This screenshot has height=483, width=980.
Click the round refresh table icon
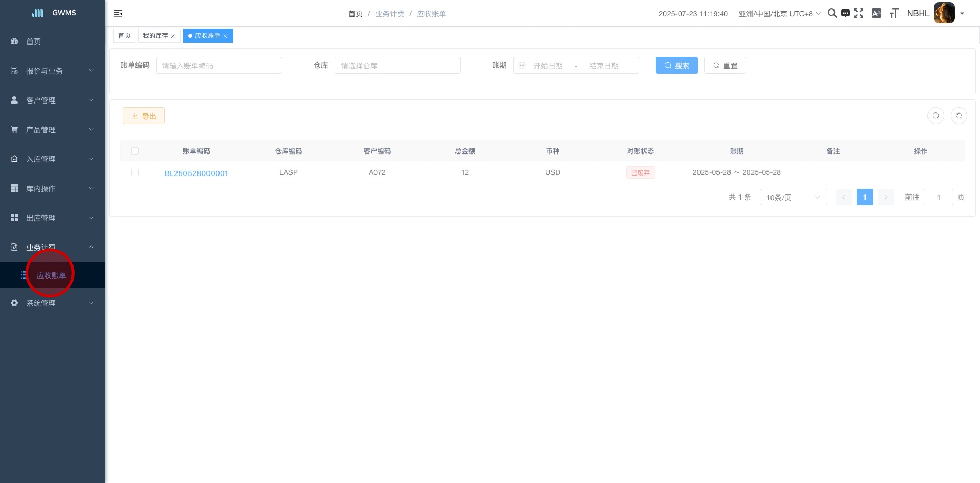[x=958, y=116]
